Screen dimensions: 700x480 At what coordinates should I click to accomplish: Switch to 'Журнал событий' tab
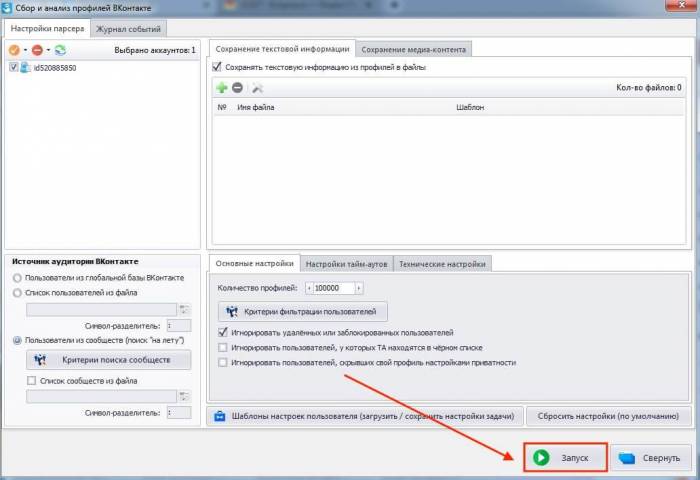pyautogui.click(x=128, y=29)
